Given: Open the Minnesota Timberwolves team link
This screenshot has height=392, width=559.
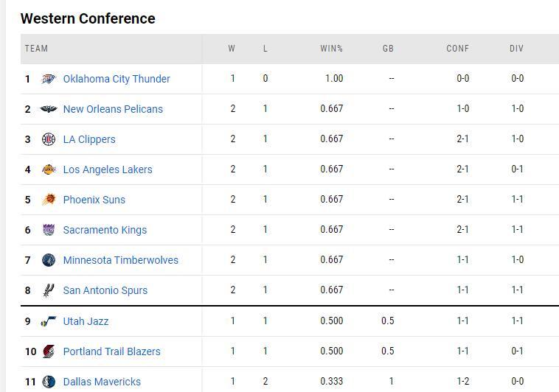Looking at the screenshot, I should pyautogui.click(x=120, y=260).
